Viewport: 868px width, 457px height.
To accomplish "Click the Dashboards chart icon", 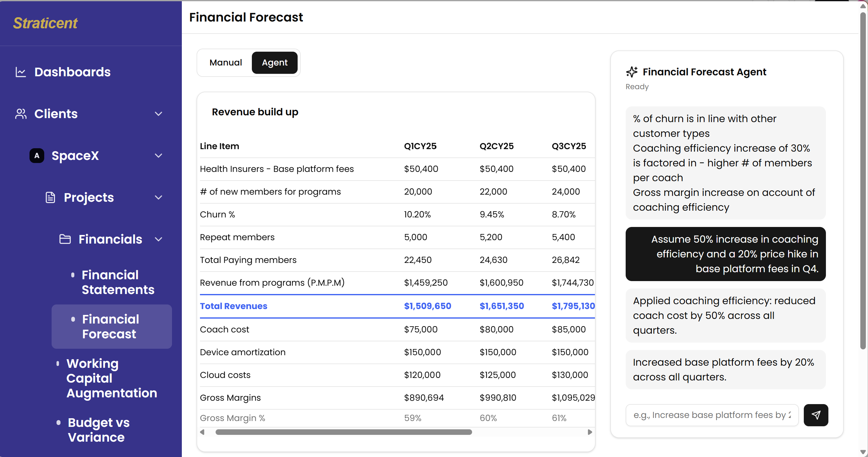I will (21, 72).
